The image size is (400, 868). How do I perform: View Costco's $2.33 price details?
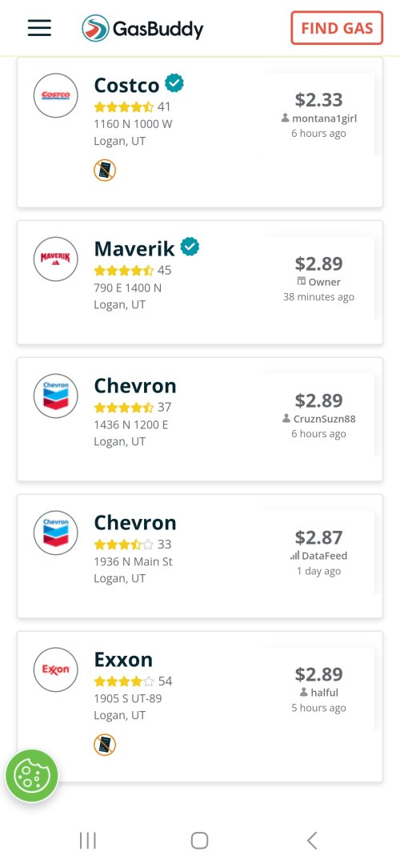point(318,99)
